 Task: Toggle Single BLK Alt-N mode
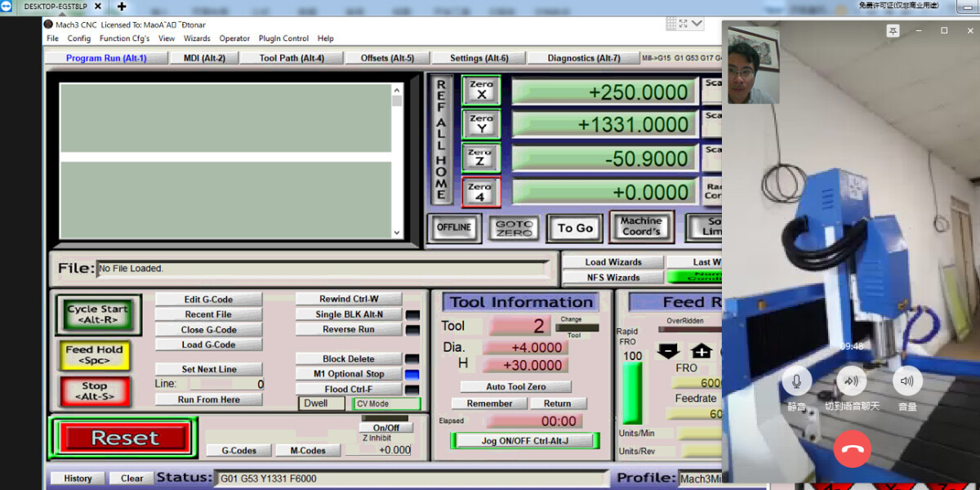tap(349, 314)
